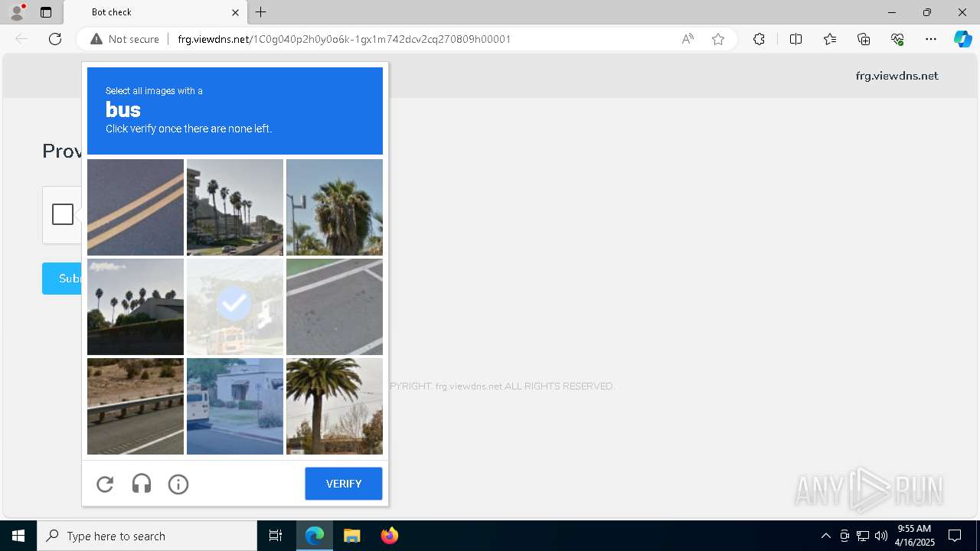
Task: Click the address bar URL
Action: 344,39
